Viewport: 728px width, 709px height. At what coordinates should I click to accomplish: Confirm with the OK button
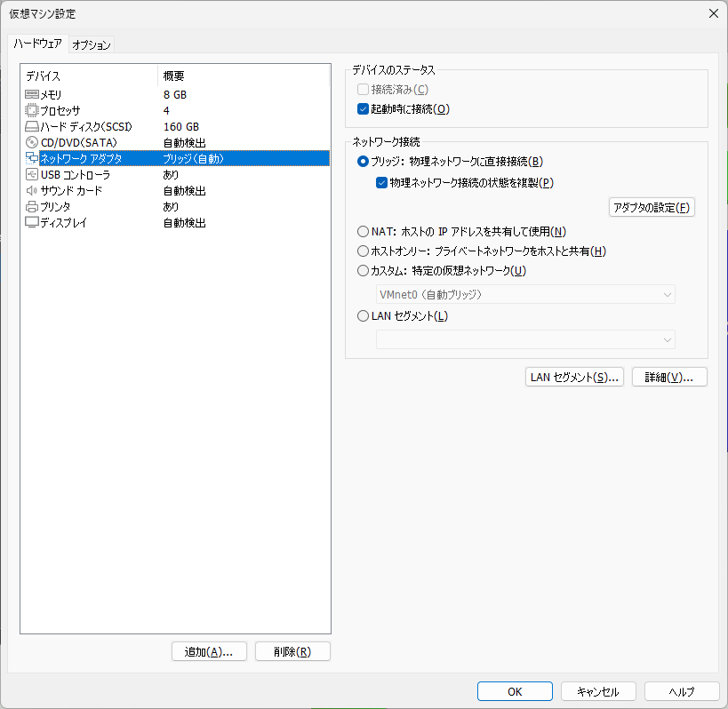coord(515,692)
